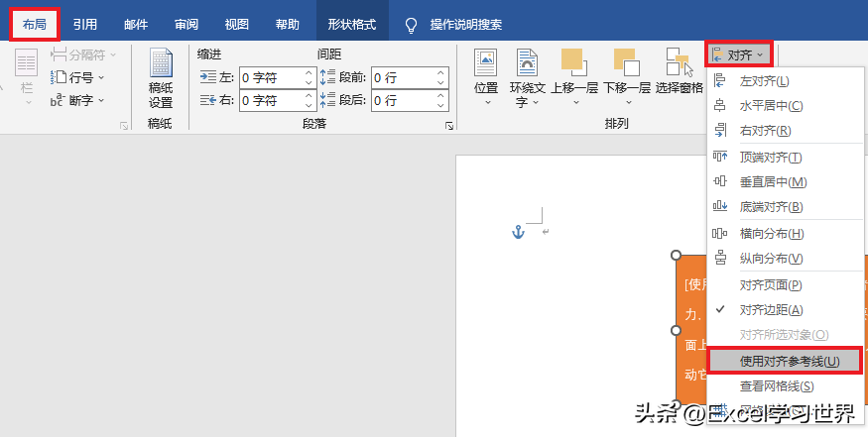The width and height of the screenshot is (868, 437).
Task: Choose 垂直居中(M) menu item
Action: point(785,182)
